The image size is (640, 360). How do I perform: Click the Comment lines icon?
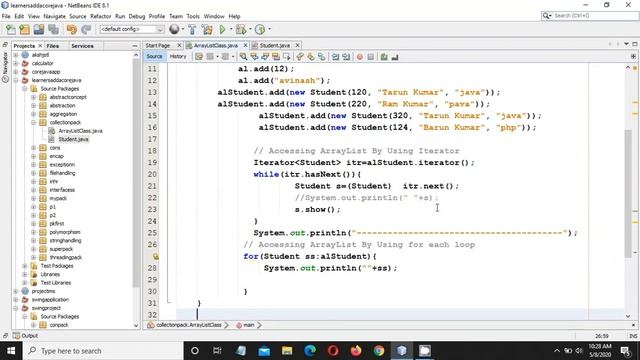[x=384, y=57]
